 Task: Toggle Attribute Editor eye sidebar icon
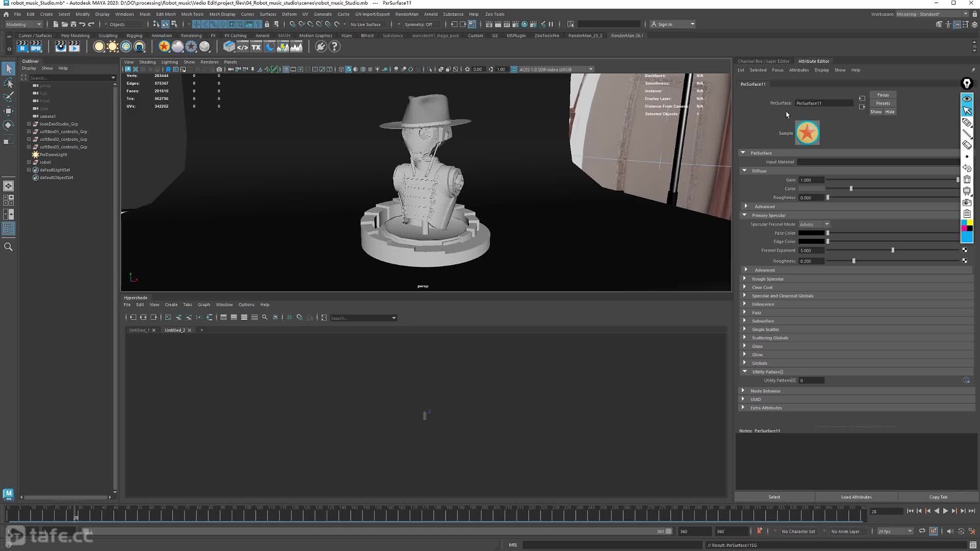(967, 98)
